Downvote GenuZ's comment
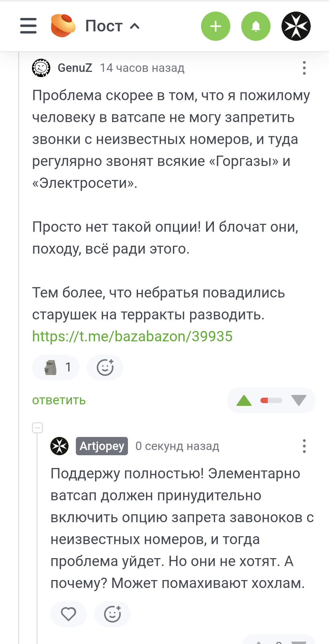 (x=299, y=400)
